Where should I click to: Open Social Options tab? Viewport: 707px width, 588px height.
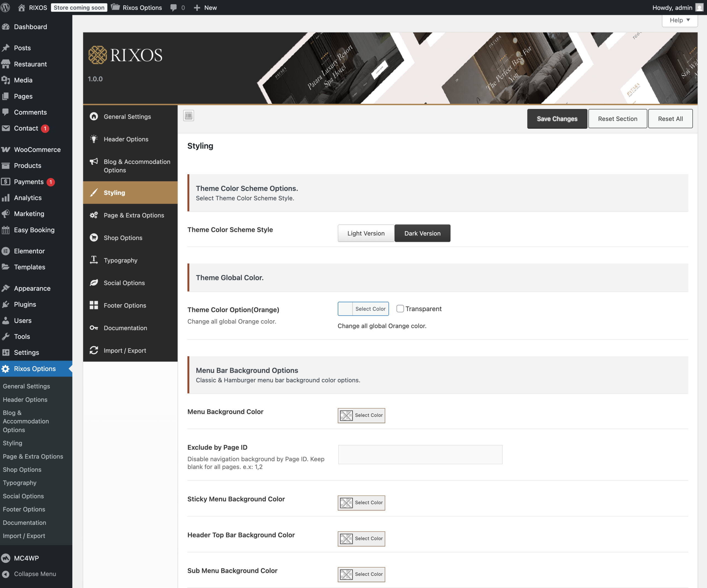130,283
